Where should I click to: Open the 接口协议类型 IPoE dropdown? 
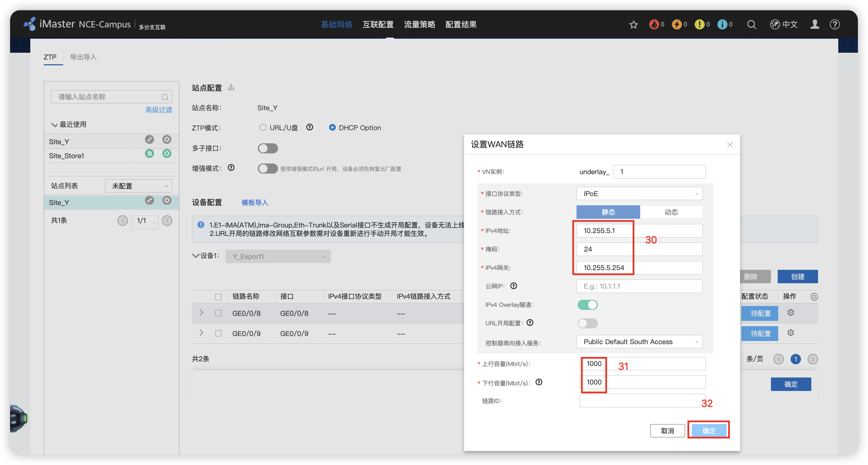point(639,194)
